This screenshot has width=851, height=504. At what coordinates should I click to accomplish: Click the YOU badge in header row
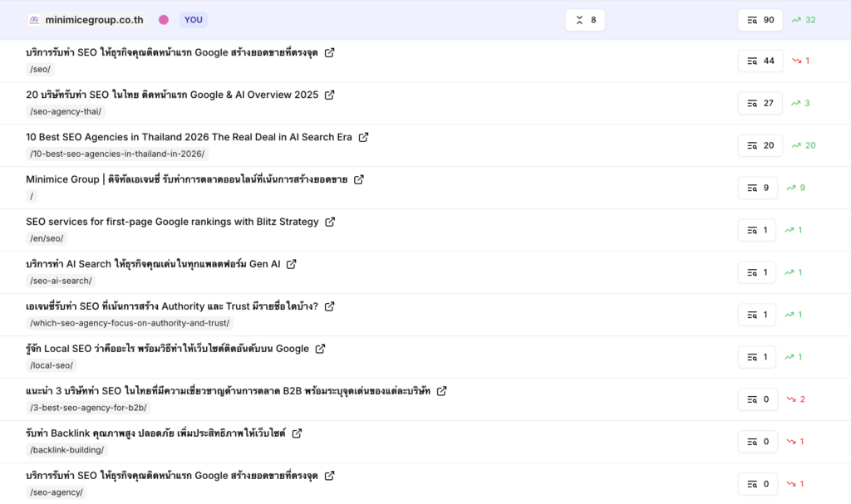(193, 20)
